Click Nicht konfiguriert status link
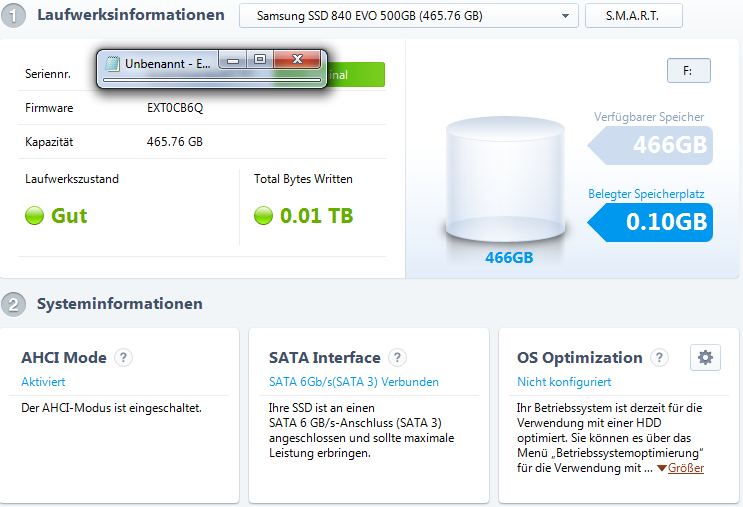The height and width of the screenshot is (507, 743). pyautogui.click(x=564, y=382)
